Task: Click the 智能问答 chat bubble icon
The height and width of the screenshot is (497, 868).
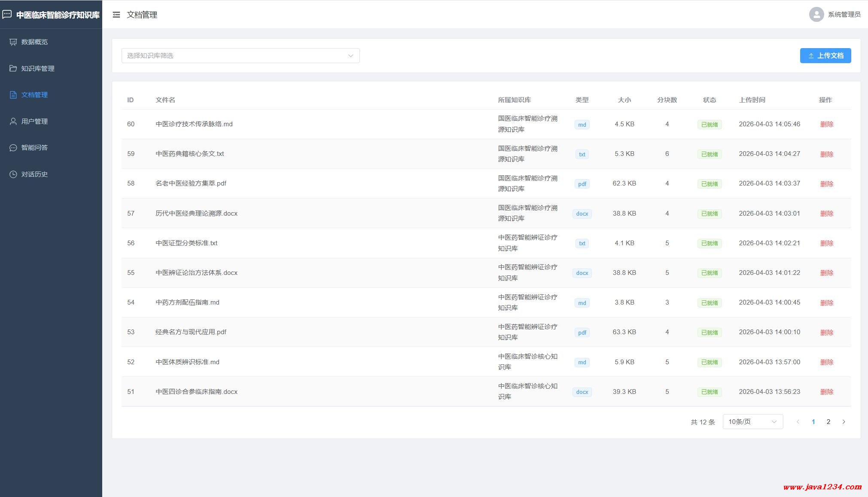Action: [x=13, y=148]
